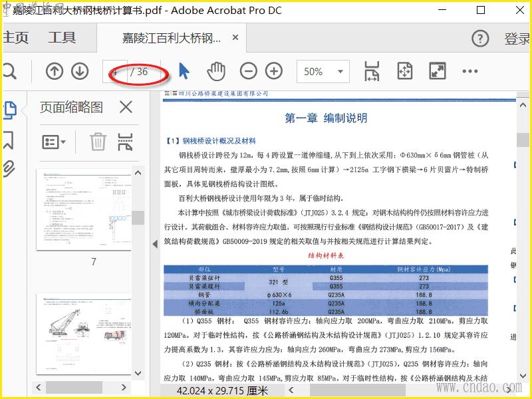Screen dimensions: 532x399
Task: Click thumbnail panel scroll down arrow
Action: [138, 373]
